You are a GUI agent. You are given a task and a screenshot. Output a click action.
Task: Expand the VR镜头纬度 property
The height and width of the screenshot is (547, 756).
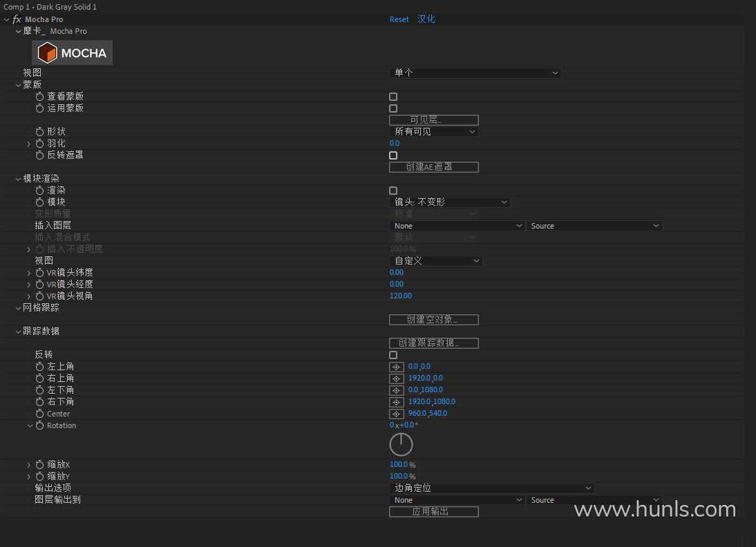(x=28, y=273)
